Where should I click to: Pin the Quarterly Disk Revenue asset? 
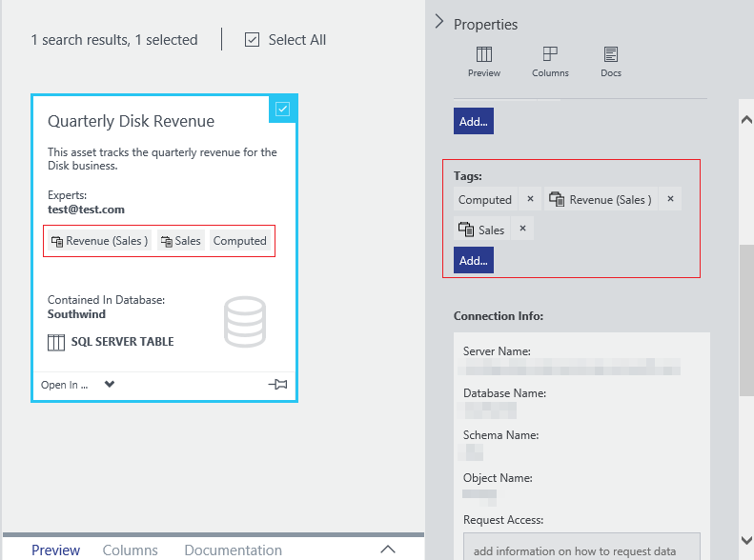tap(277, 384)
